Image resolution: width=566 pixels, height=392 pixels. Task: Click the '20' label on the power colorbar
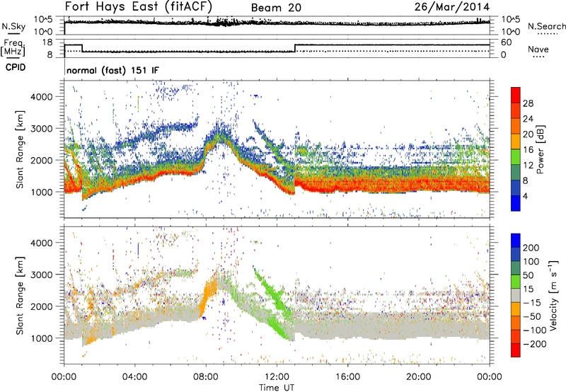click(528, 134)
